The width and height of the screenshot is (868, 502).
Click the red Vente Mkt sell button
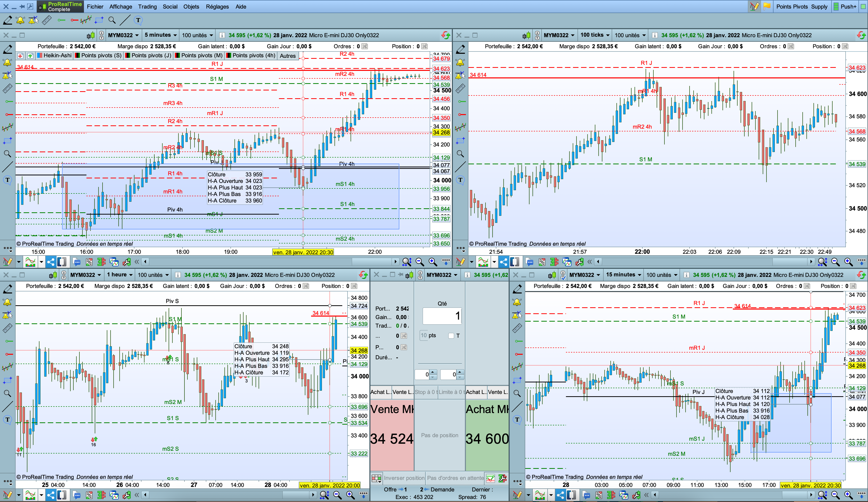[x=392, y=434]
